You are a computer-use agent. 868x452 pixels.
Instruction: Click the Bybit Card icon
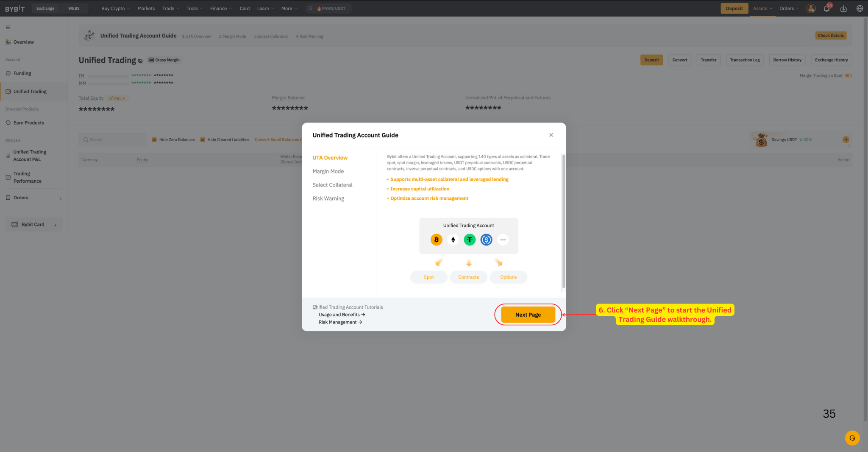tap(15, 225)
